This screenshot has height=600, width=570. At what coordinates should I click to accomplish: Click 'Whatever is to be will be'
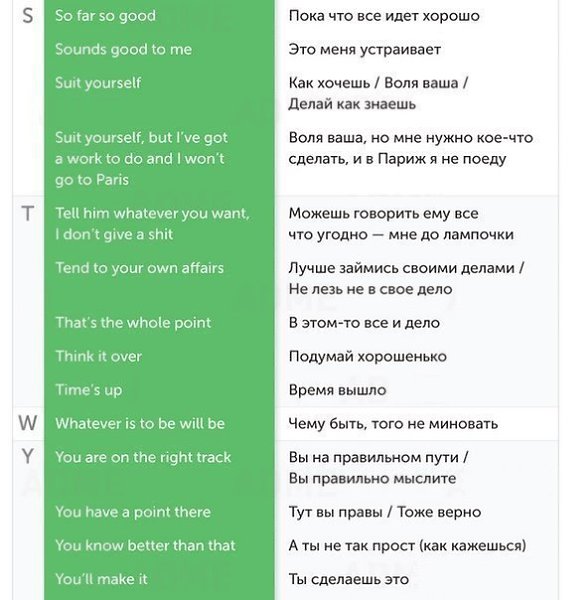[140, 424]
